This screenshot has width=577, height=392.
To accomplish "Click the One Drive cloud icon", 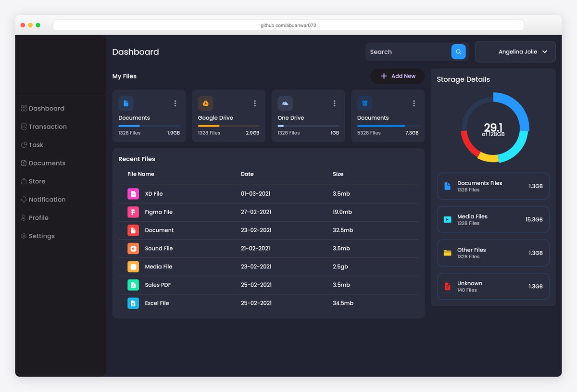I will pyautogui.click(x=285, y=103).
